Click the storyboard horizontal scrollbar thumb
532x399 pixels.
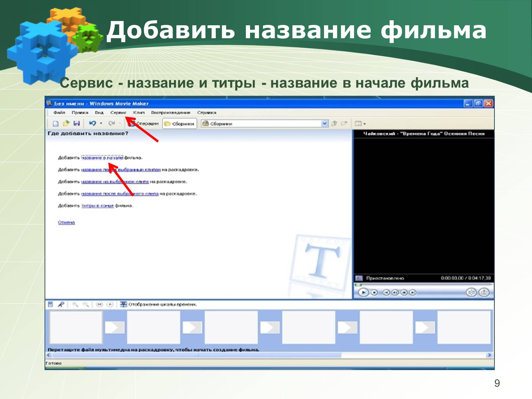pyautogui.click(x=196, y=355)
